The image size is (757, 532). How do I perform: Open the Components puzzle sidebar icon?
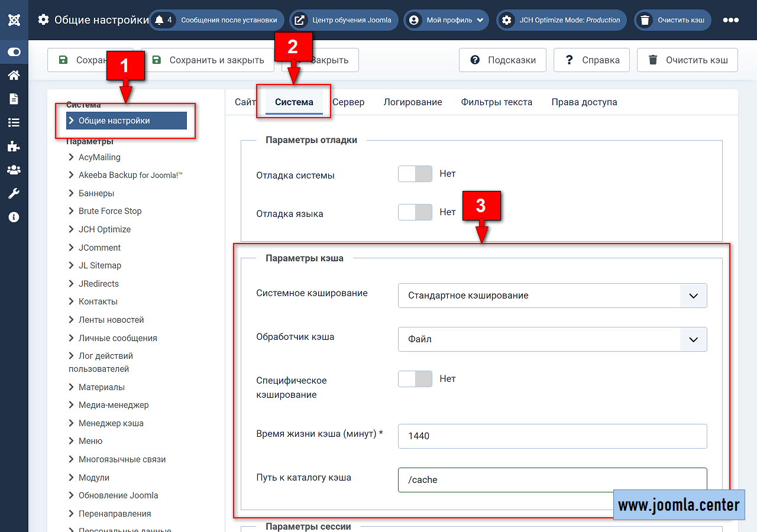(14, 147)
